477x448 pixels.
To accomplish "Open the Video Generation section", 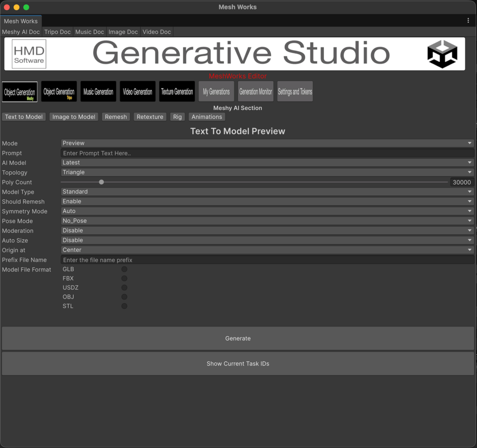I will pos(137,92).
